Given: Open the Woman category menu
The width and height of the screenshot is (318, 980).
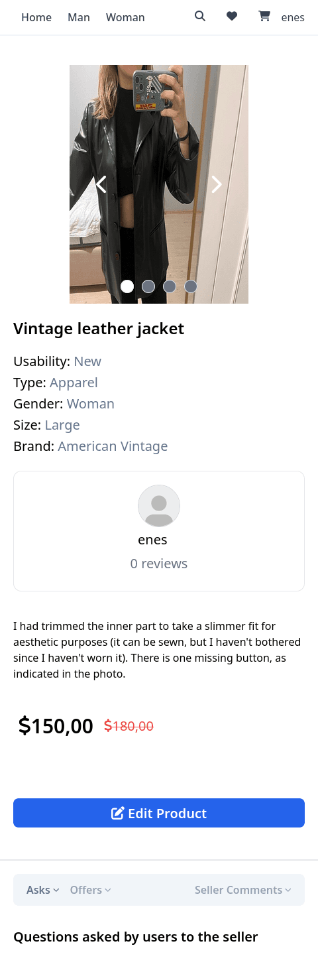Looking at the screenshot, I should tap(125, 17).
